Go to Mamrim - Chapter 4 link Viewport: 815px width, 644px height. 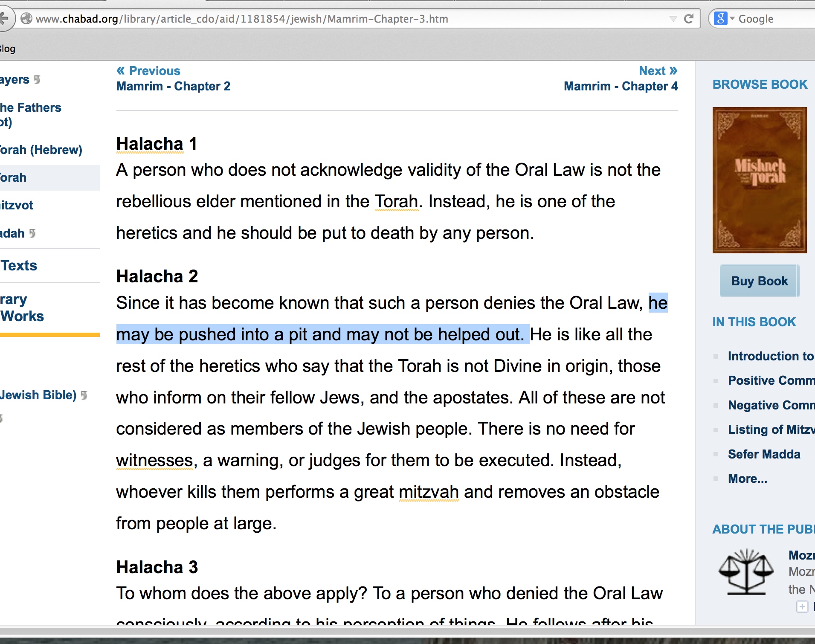click(x=621, y=86)
